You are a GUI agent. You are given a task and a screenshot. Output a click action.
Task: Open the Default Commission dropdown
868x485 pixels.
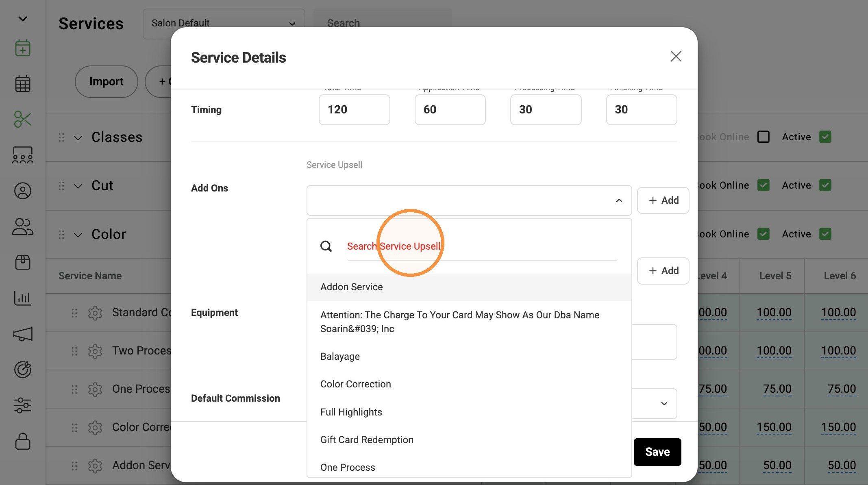pos(664,403)
